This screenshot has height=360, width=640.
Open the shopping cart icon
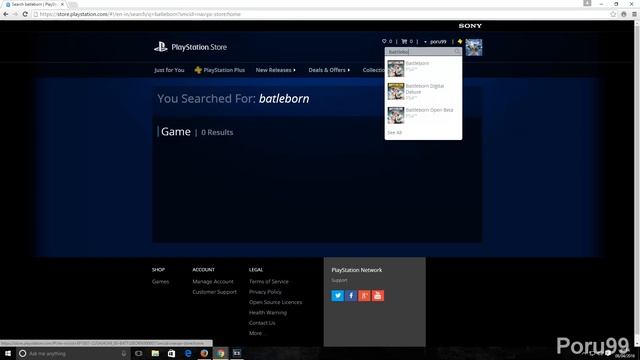click(x=404, y=41)
